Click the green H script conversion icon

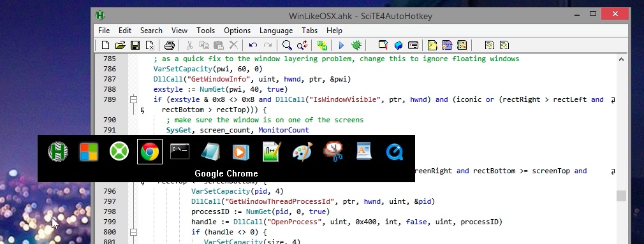322,45
